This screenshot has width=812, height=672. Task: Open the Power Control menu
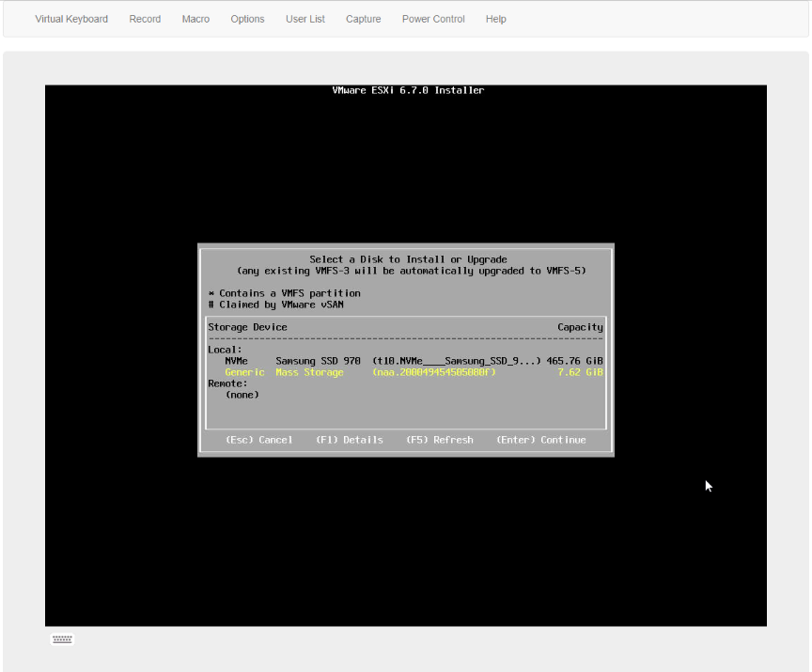point(433,19)
